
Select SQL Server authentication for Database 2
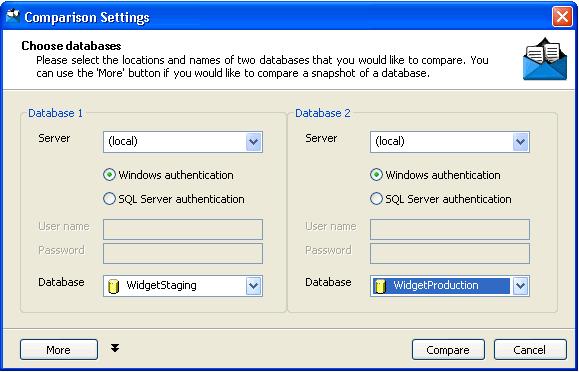pos(376,199)
